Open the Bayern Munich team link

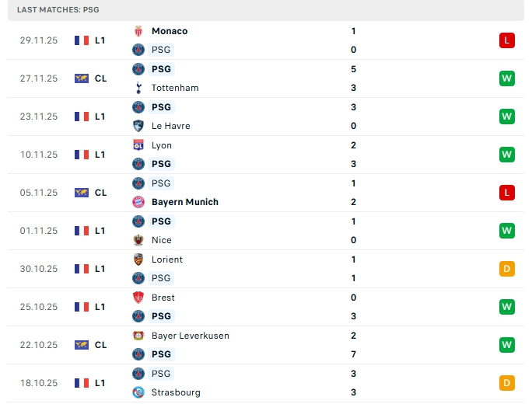click(184, 202)
